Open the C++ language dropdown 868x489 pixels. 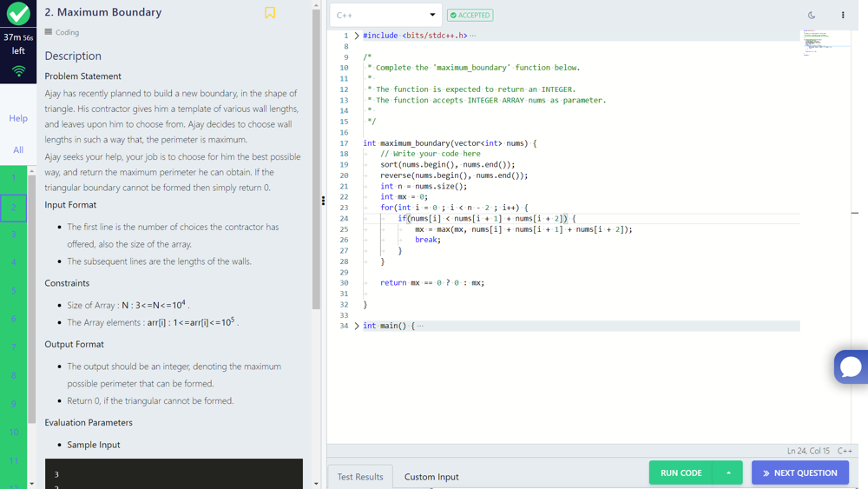[x=386, y=15]
